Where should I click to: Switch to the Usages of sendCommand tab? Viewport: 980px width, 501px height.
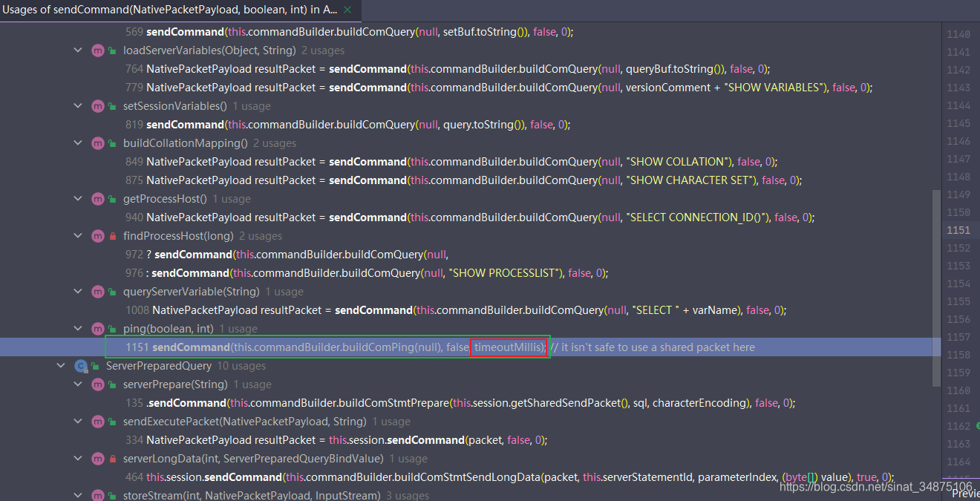170,10
